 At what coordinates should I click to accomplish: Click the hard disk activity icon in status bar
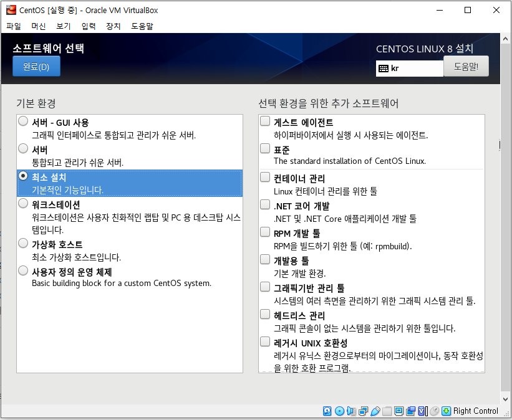point(327,411)
